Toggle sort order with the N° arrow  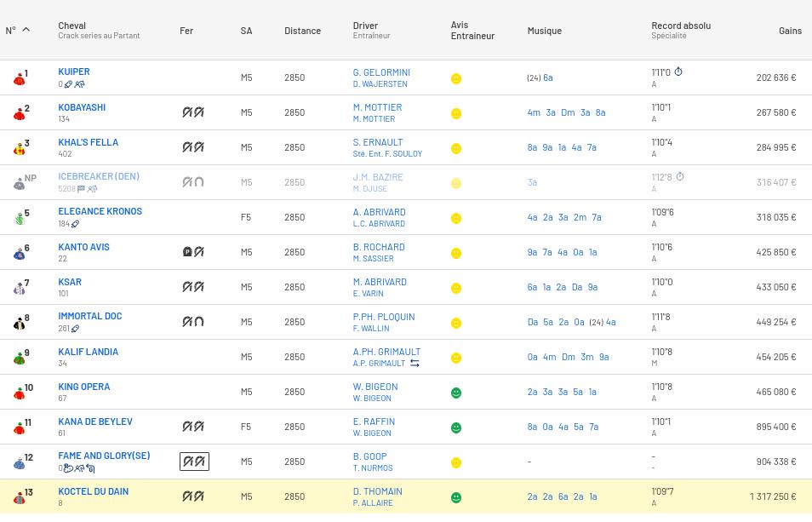(x=26, y=30)
